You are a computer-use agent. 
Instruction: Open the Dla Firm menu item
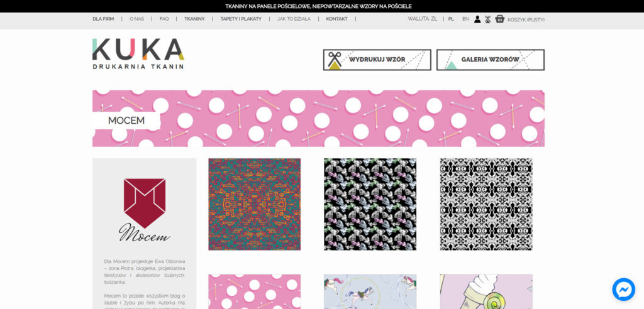pos(103,19)
